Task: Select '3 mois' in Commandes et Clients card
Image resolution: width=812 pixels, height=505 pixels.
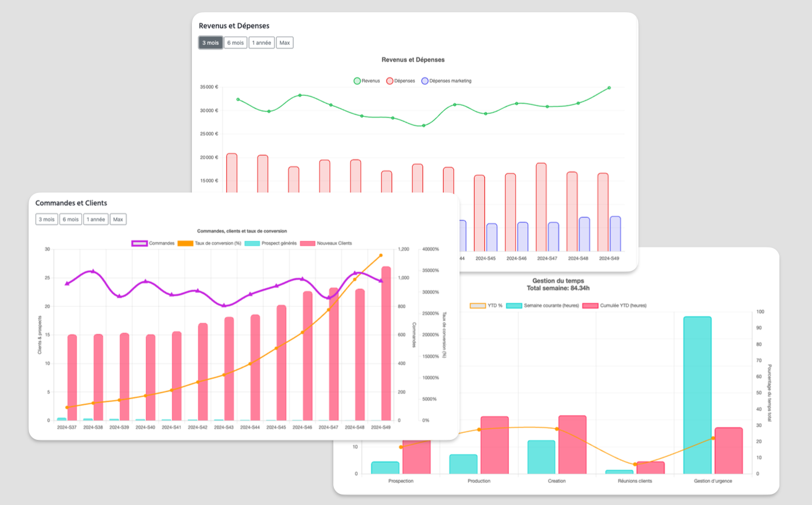Action: tap(47, 220)
